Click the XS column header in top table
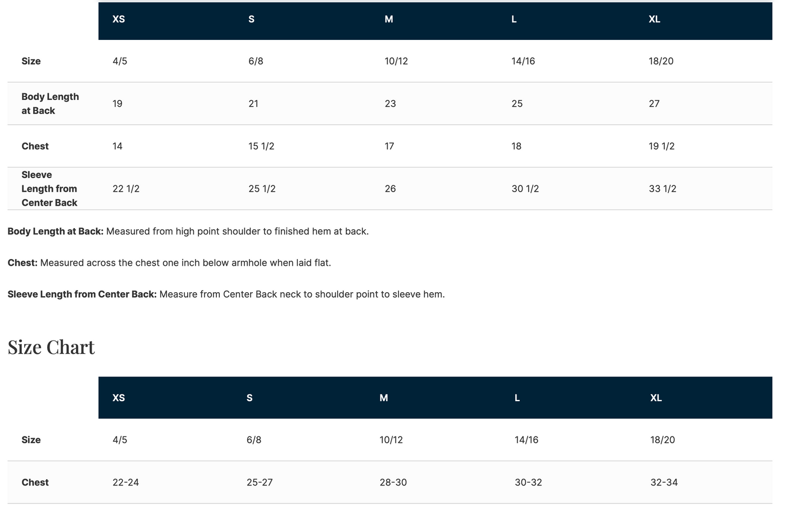 click(119, 19)
